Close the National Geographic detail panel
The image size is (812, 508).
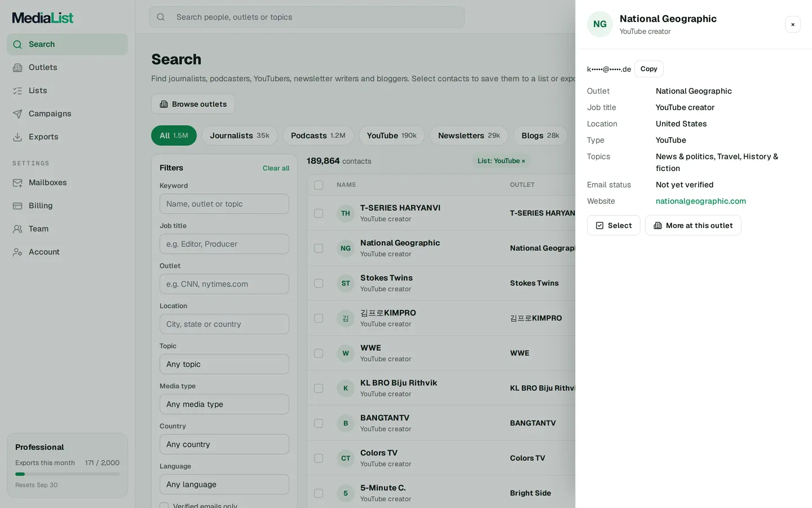coord(793,24)
